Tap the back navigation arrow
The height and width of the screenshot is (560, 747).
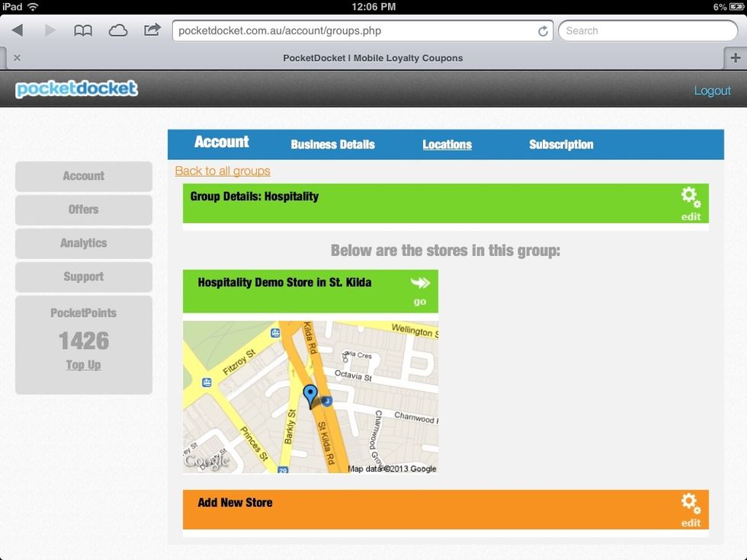[17, 30]
